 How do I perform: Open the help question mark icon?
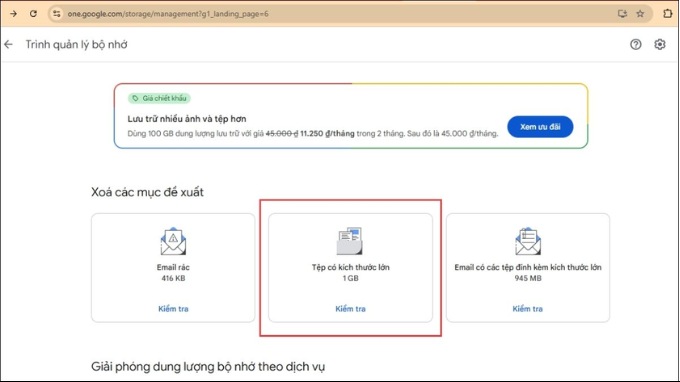tap(636, 44)
